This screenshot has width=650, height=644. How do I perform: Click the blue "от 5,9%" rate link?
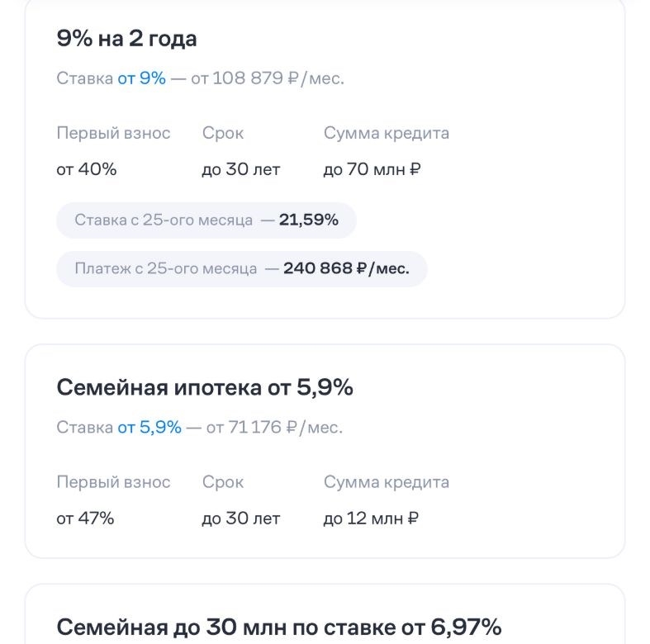(149, 428)
